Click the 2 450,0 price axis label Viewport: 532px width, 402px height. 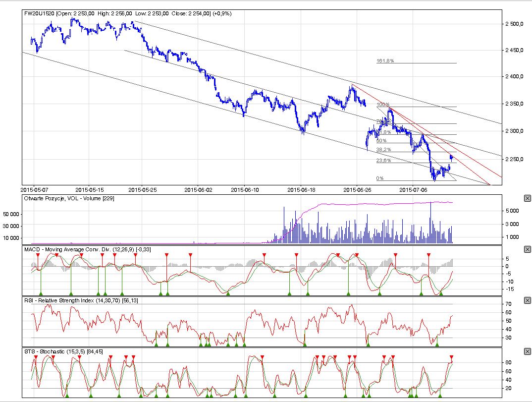514,50
